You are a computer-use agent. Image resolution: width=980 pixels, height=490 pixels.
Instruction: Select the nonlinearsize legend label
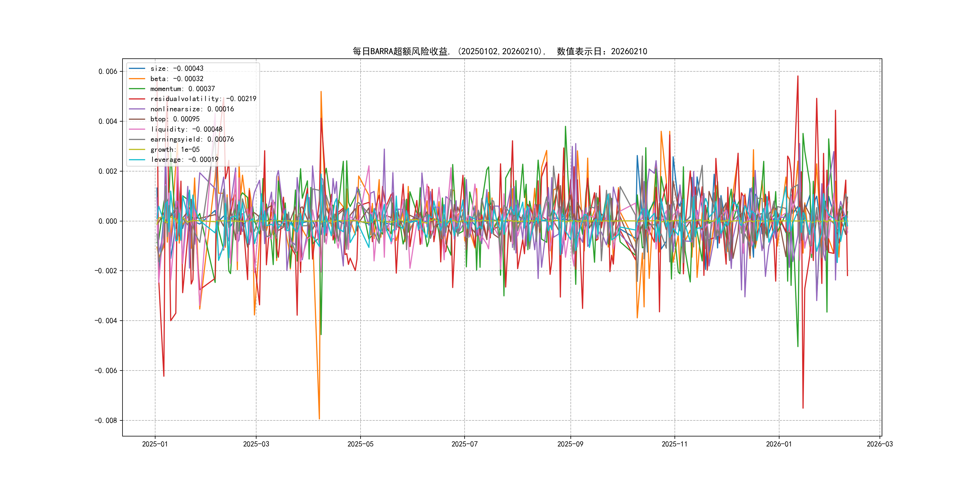(192, 109)
